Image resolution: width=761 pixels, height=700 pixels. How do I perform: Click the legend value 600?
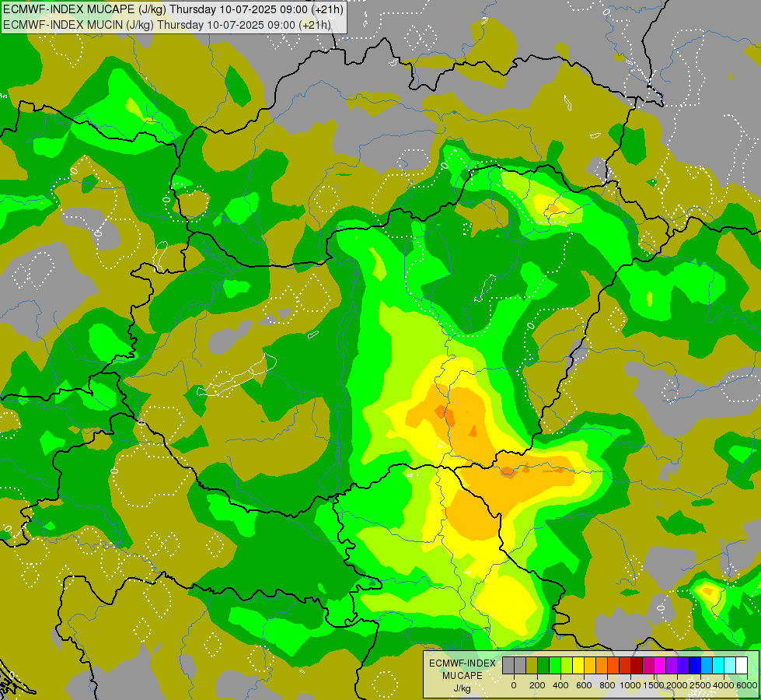[x=584, y=685]
